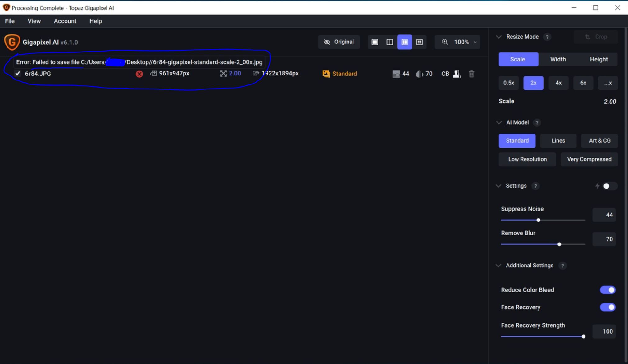Select the 6r84.JPG file name
This screenshot has height=364, width=628.
click(38, 74)
